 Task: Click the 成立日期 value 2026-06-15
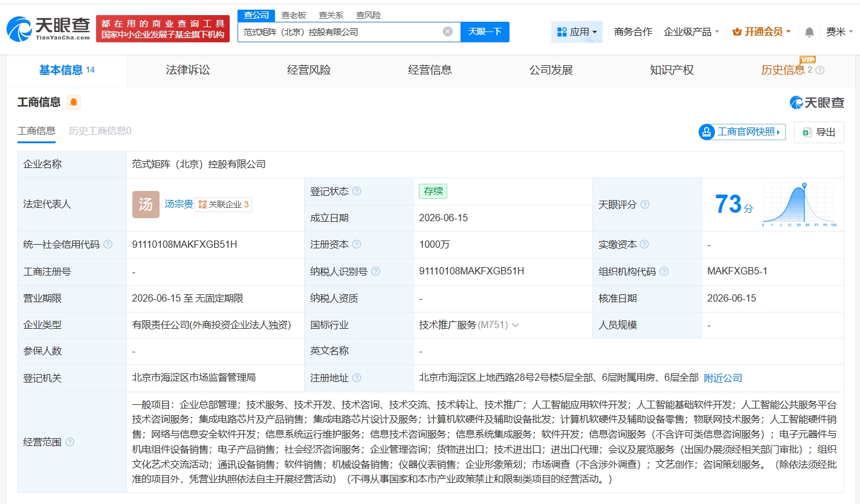[443, 218]
